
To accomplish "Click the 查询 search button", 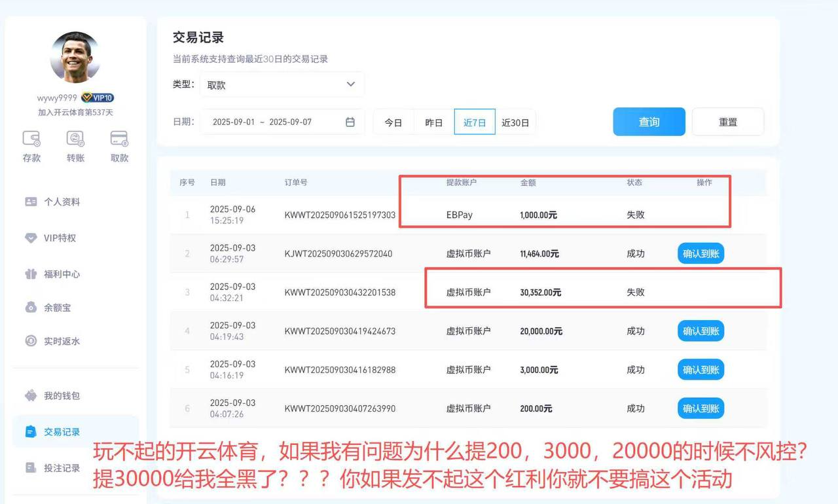I will (x=649, y=121).
